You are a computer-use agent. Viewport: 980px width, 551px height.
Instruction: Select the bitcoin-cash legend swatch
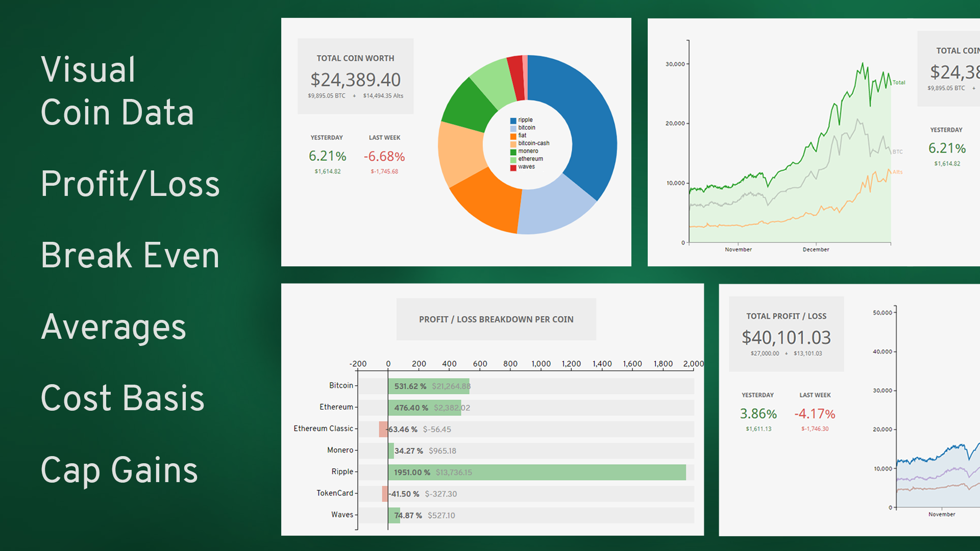(513, 143)
